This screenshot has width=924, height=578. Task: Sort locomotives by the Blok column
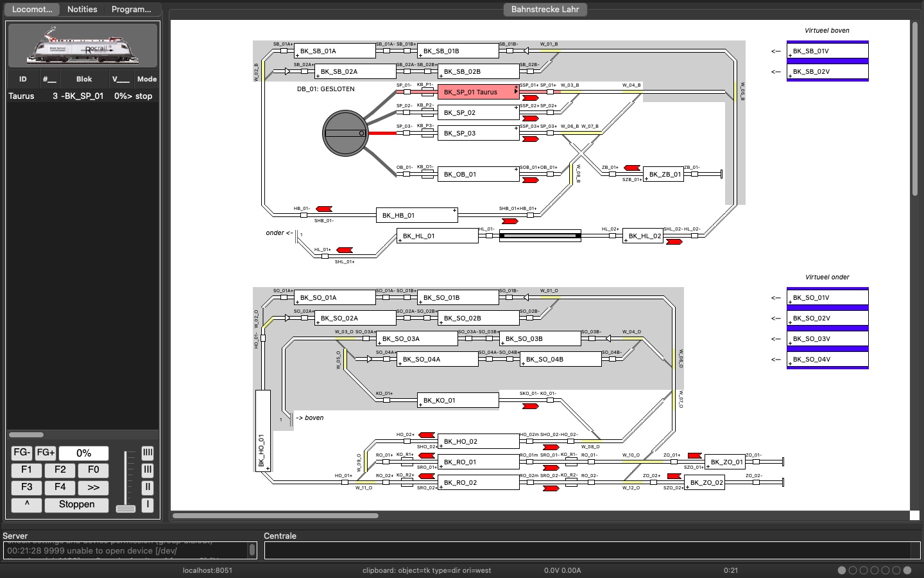click(84, 79)
